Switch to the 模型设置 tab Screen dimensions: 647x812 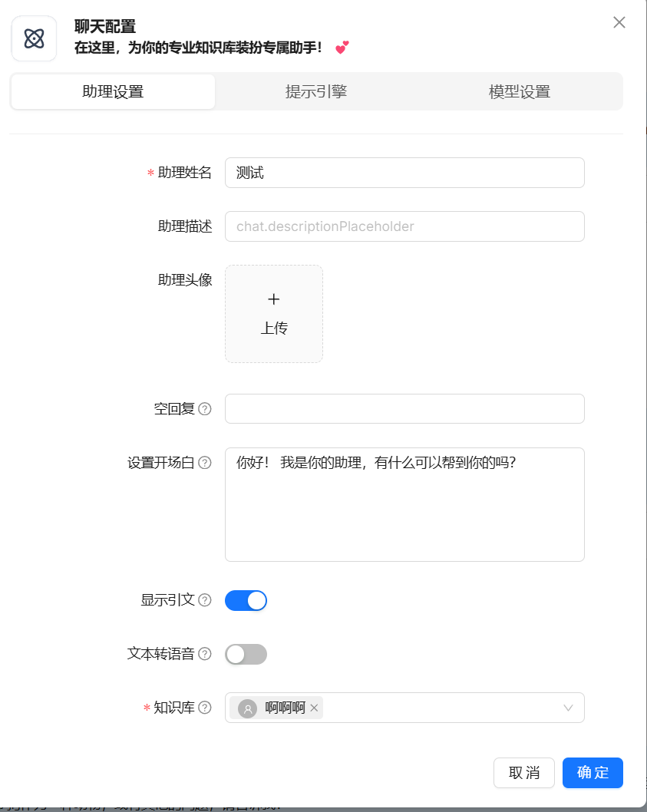click(519, 91)
